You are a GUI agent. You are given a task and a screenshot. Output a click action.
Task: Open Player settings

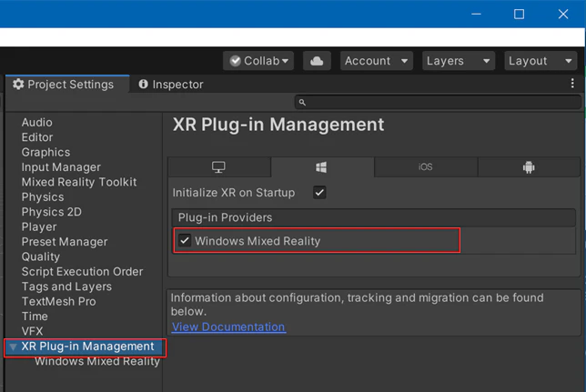[39, 227]
